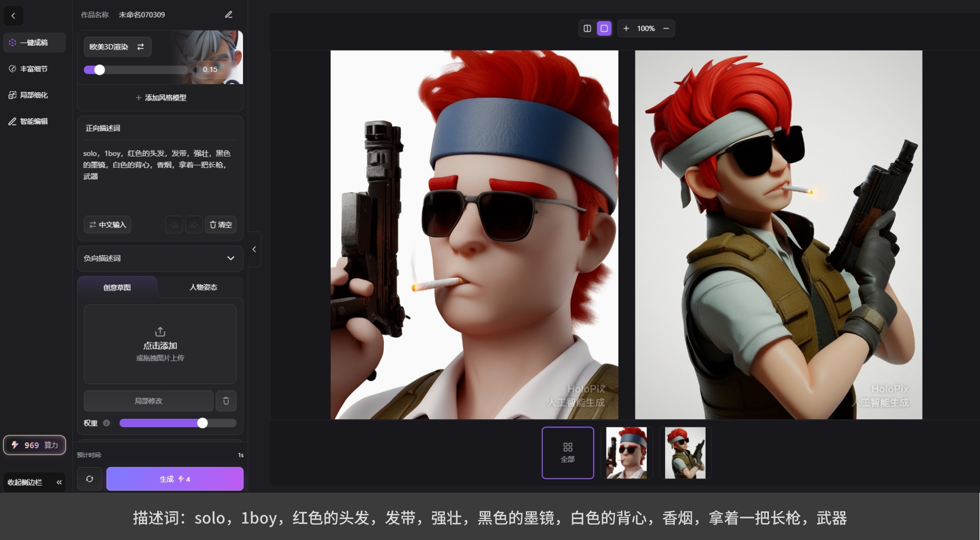The image size is (980, 540).
Task: Select the single view mode icon
Action: (605, 29)
